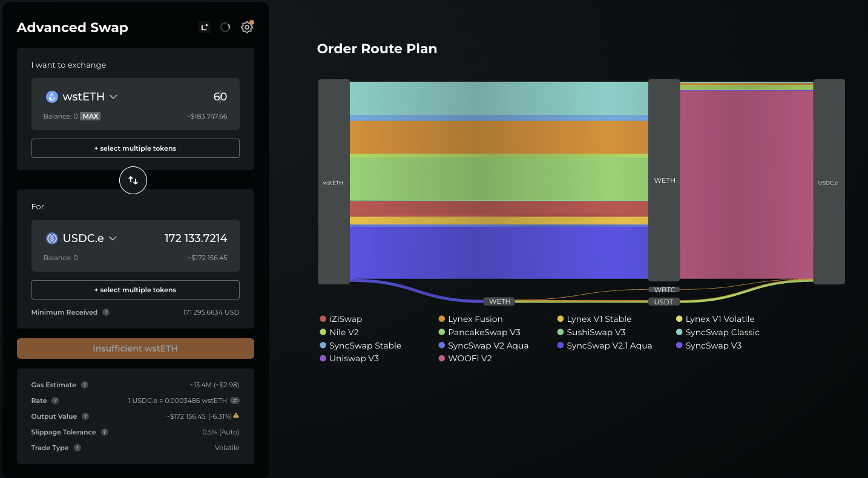This screenshot has width=868, height=478.
Task: Select the SyncSwap V2 Aqua legend label
Action: coord(488,345)
